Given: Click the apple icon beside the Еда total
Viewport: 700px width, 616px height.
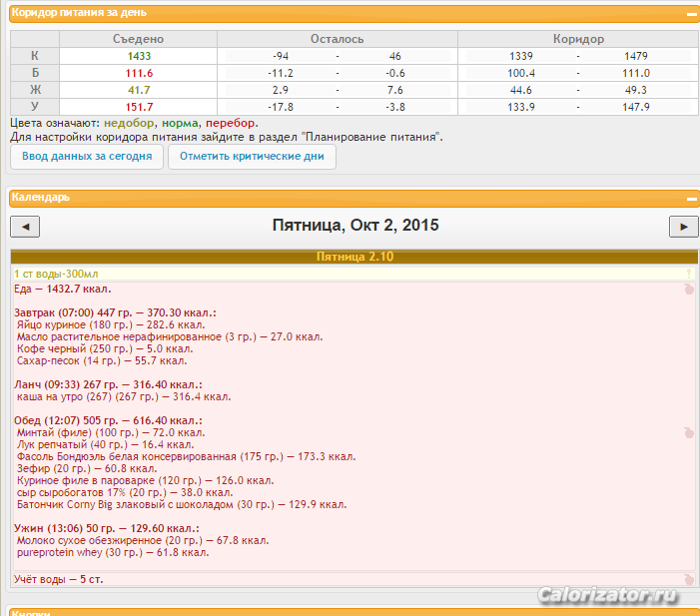Looking at the screenshot, I should click(688, 290).
